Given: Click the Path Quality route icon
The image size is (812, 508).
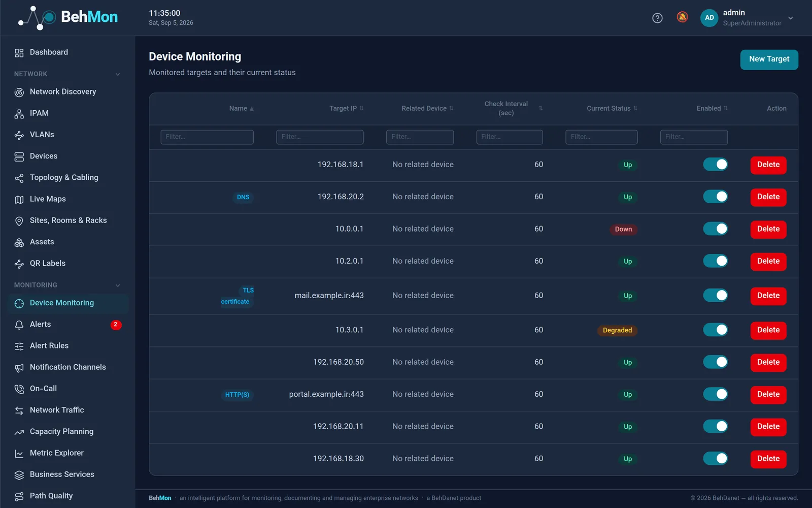Looking at the screenshot, I should (x=19, y=496).
